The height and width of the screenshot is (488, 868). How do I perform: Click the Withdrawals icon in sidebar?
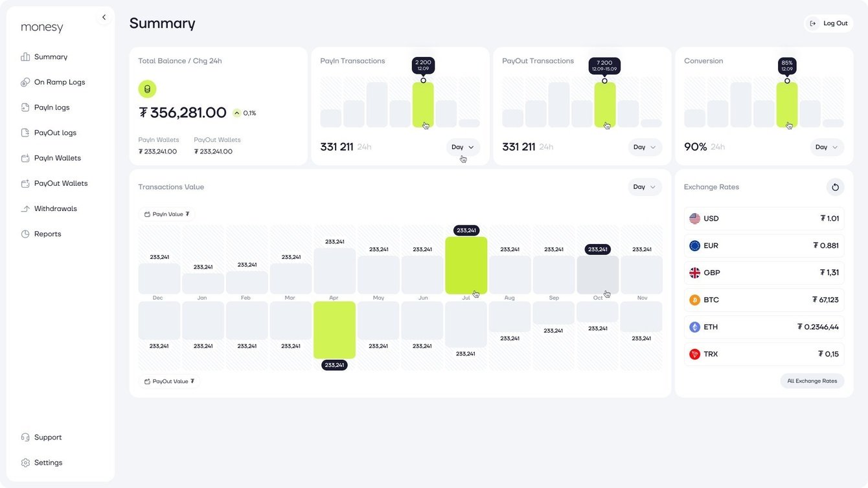click(x=25, y=209)
